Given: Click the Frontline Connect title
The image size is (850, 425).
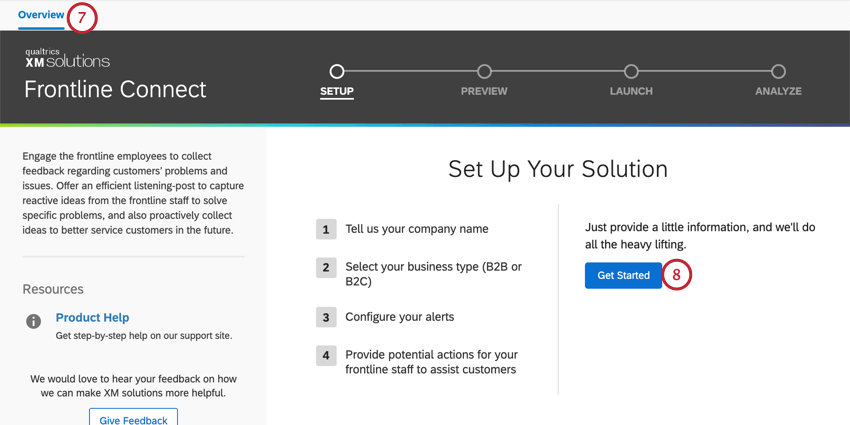Looking at the screenshot, I should [115, 89].
